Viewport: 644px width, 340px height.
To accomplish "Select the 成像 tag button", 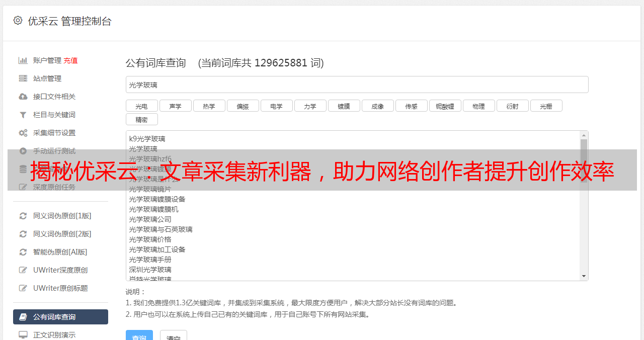I will (x=377, y=106).
